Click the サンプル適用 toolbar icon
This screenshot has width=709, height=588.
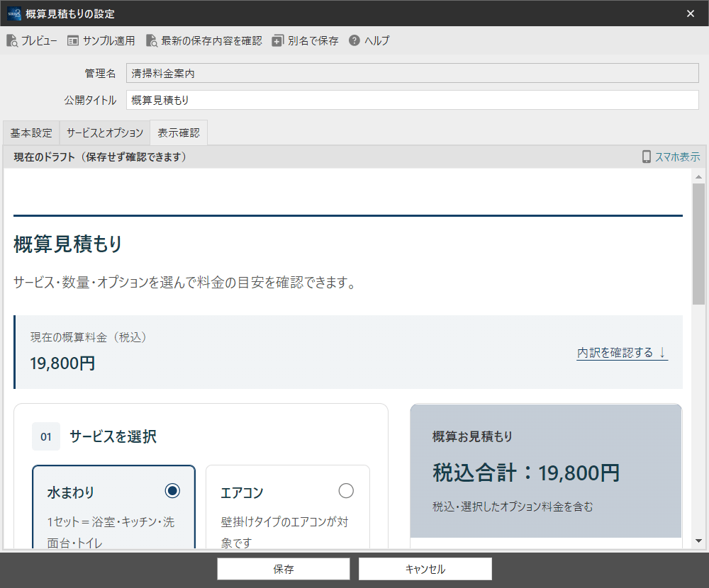(x=73, y=40)
